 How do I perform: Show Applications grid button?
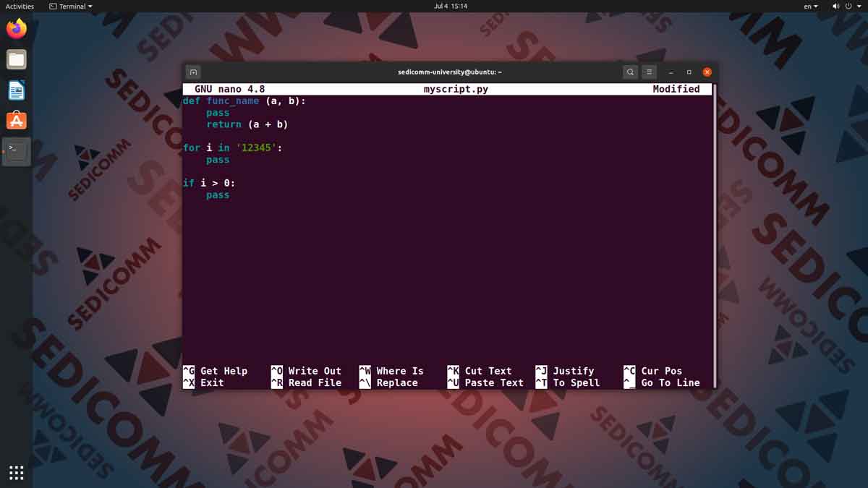[x=16, y=473]
